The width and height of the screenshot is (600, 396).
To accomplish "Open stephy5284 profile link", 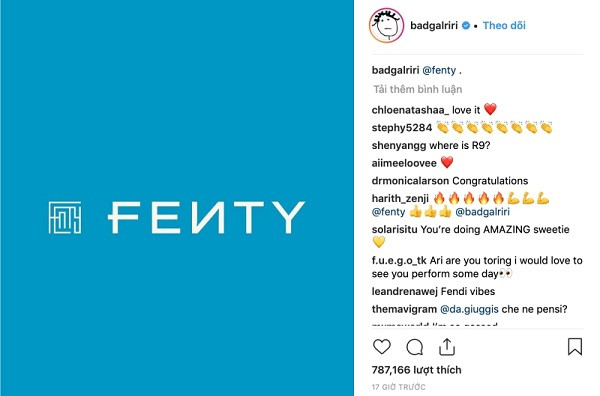I will point(402,128).
